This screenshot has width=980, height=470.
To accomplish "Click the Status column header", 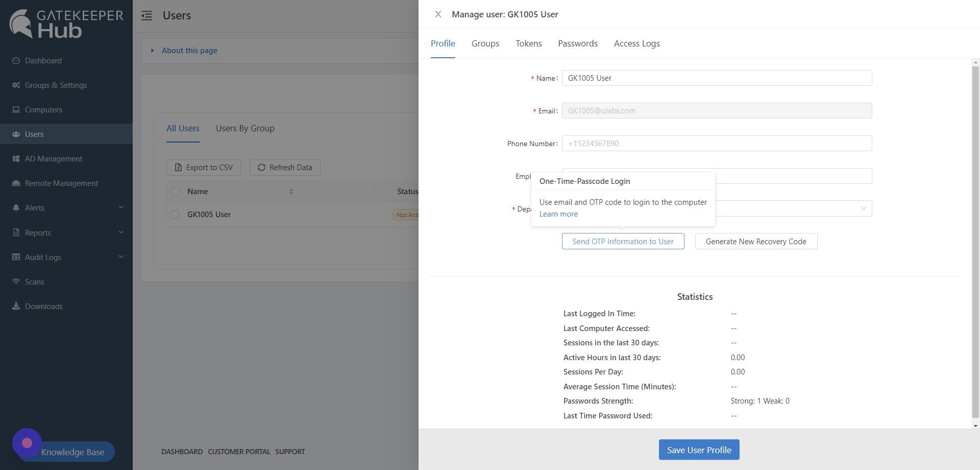I will (407, 192).
